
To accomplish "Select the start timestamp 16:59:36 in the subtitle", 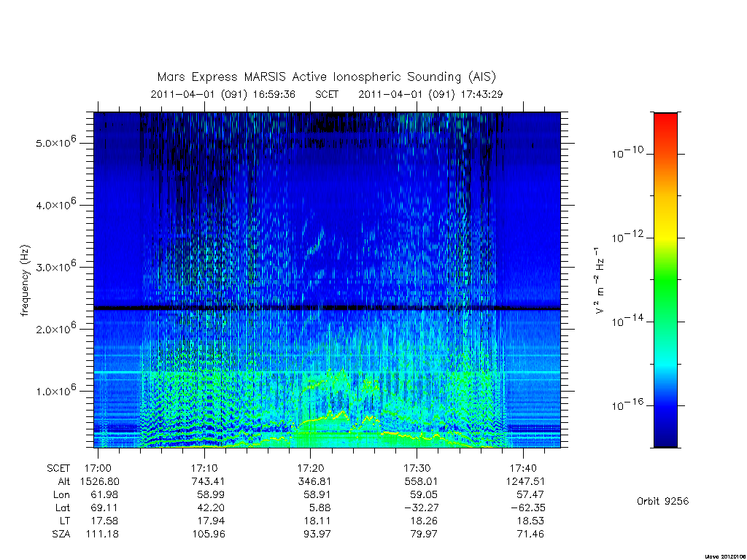I will (x=274, y=94).
